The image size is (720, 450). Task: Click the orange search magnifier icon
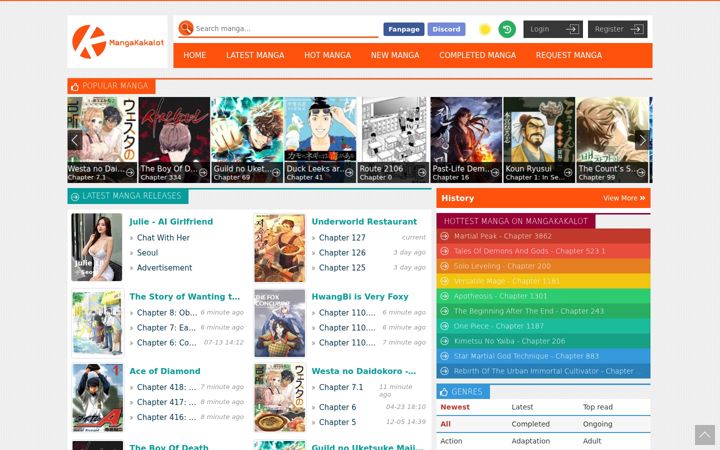coord(186,28)
